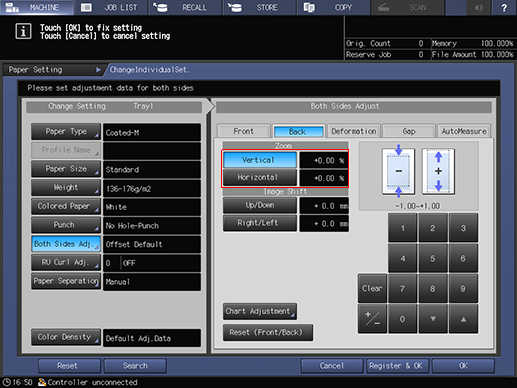Select the Right/Left image shift button
The height and width of the screenshot is (388, 517).
260,223
